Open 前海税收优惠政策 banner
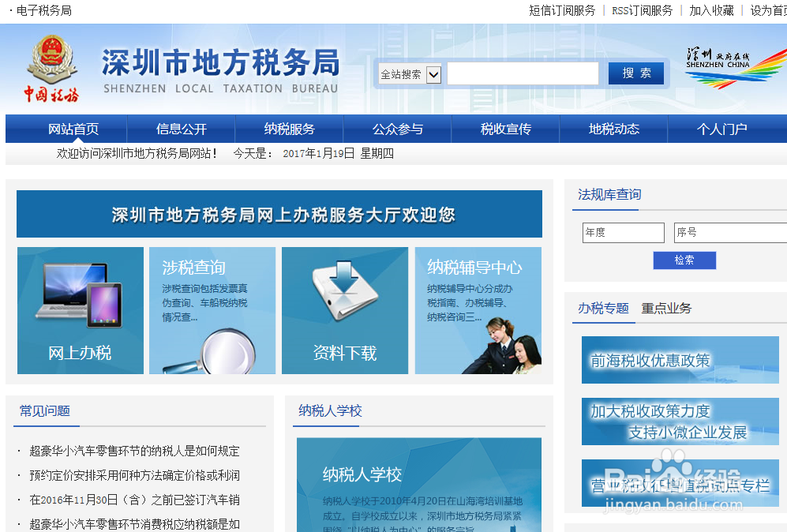This screenshot has height=532, width=787. [680, 360]
